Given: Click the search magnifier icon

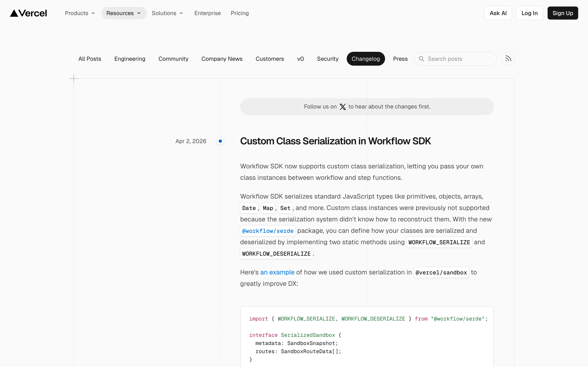Looking at the screenshot, I should 422,59.
